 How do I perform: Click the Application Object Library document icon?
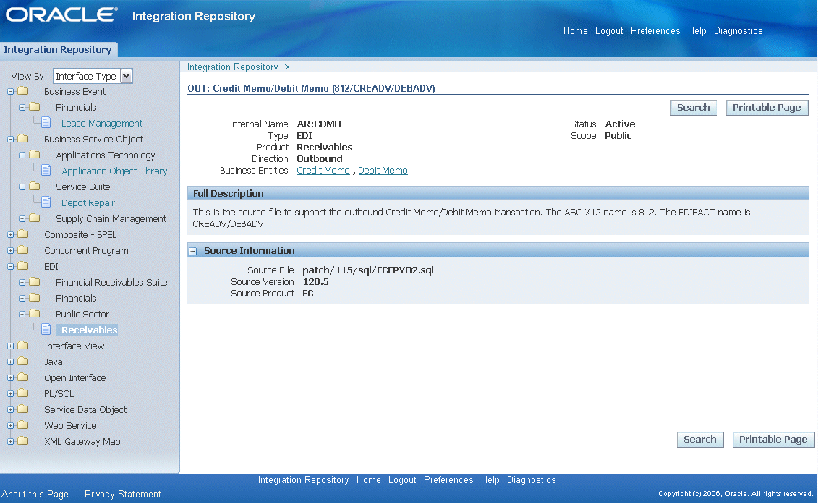tap(46, 170)
